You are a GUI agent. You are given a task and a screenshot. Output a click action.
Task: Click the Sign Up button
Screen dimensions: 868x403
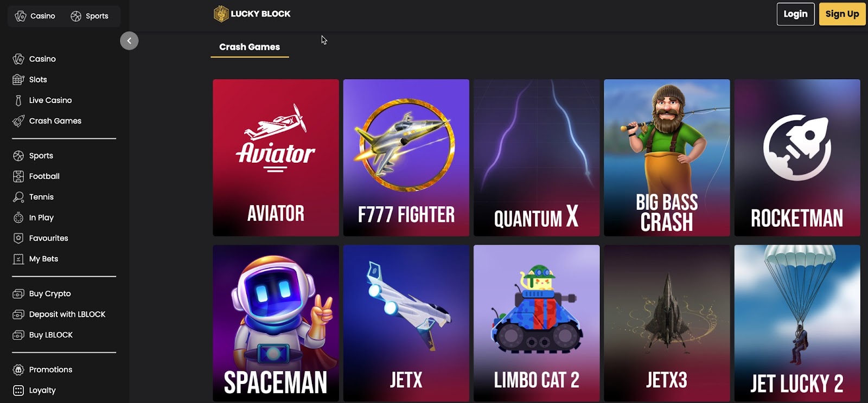(x=842, y=14)
